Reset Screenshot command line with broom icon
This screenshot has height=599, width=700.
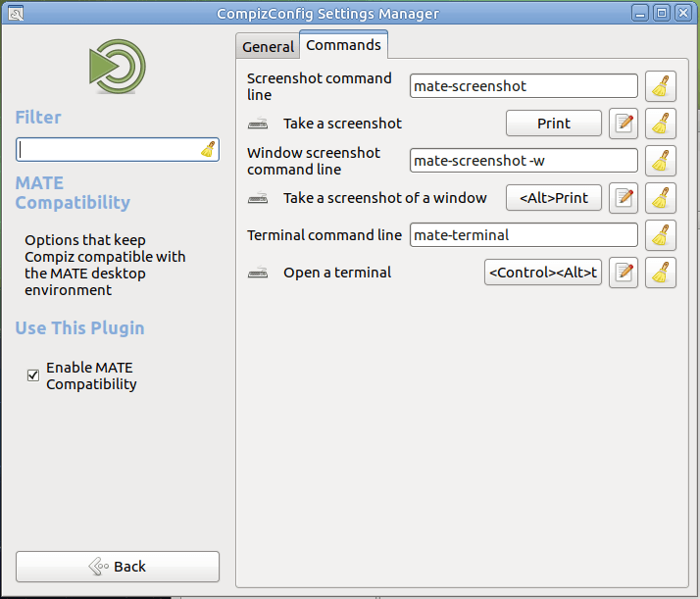[x=661, y=86]
